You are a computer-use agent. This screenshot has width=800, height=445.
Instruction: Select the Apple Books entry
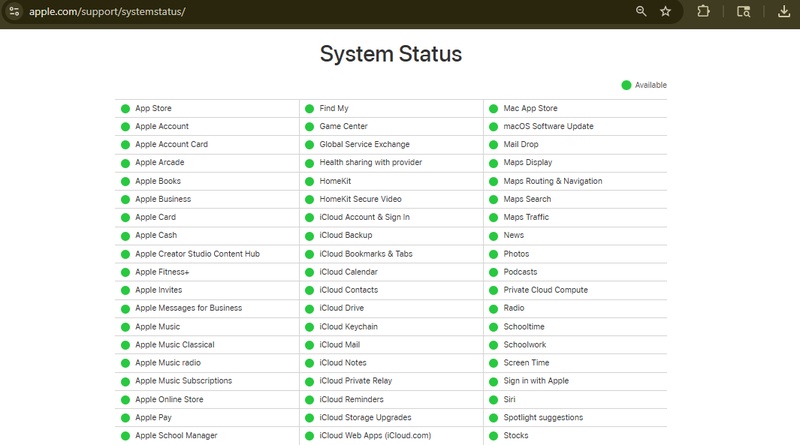pos(158,181)
